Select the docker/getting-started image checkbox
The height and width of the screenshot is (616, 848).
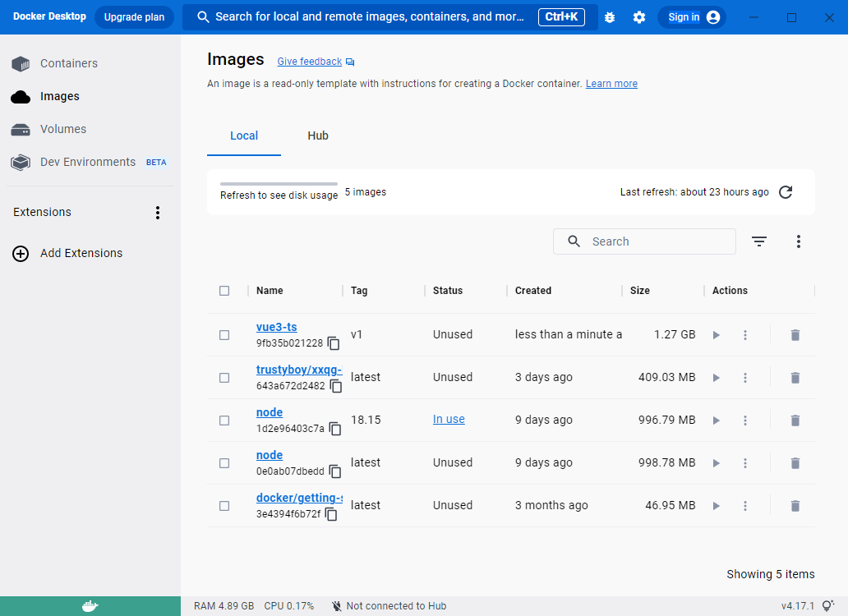click(x=224, y=506)
